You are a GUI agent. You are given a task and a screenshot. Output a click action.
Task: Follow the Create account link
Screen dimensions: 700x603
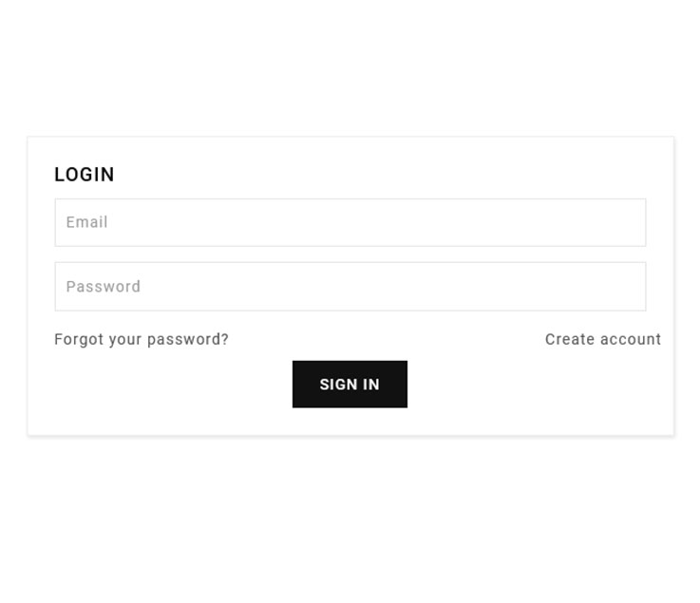[x=602, y=339]
